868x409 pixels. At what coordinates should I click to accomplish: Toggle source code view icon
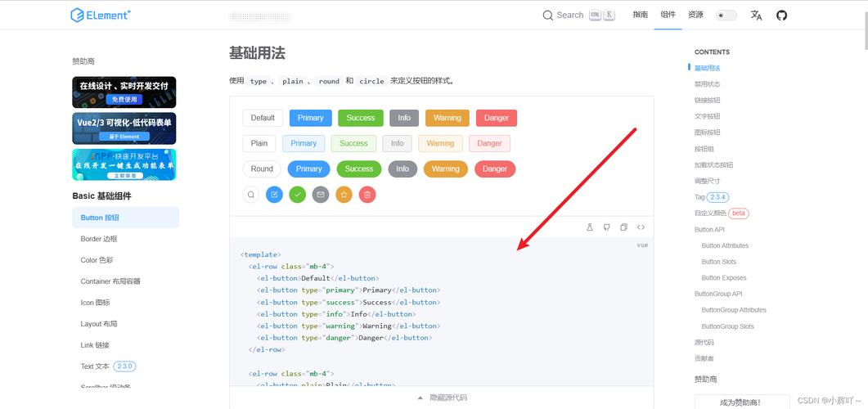coord(641,227)
